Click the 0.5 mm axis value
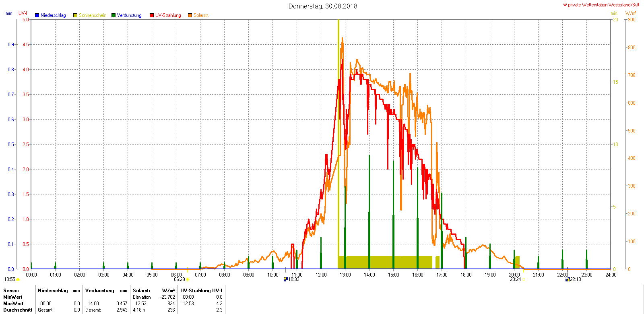 point(11,145)
